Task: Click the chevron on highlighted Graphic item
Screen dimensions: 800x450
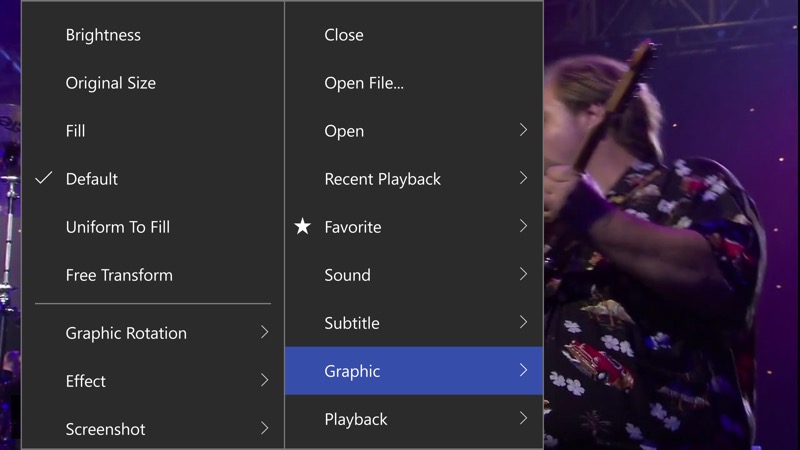Action: click(523, 370)
